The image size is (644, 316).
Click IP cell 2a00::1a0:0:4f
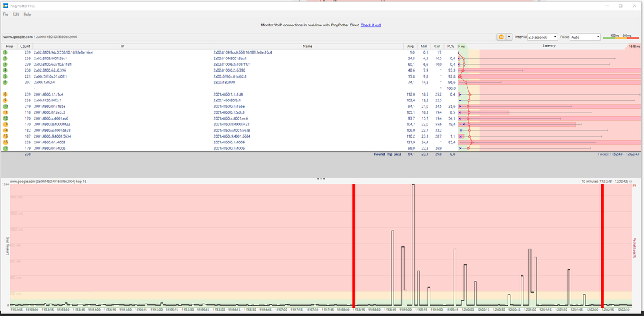coord(46,82)
